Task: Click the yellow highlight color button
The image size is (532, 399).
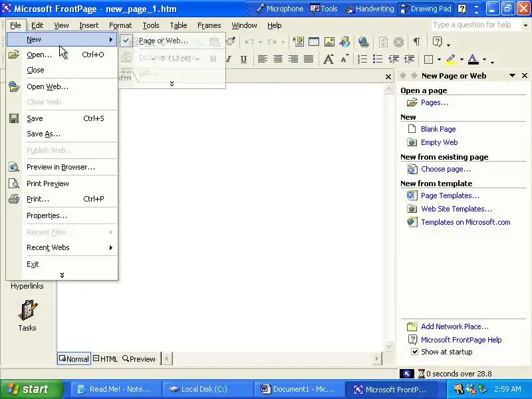Action: coord(451,59)
